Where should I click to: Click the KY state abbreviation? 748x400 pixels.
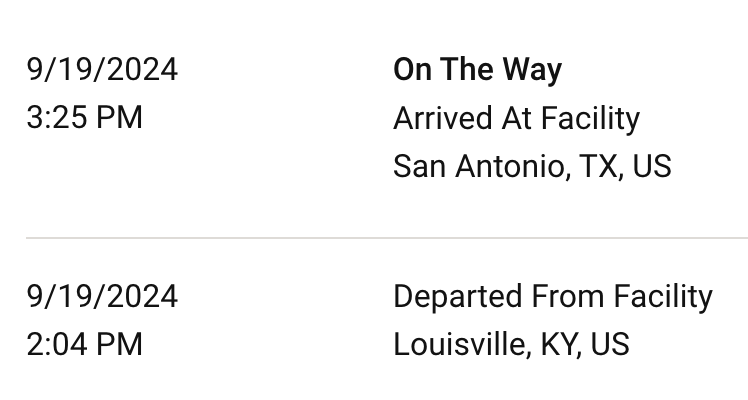click(x=559, y=345)
